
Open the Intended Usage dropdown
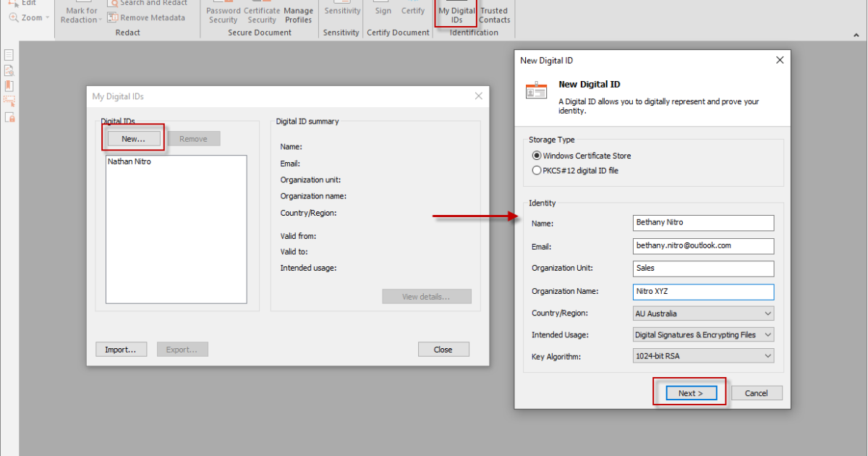(767, 334)
